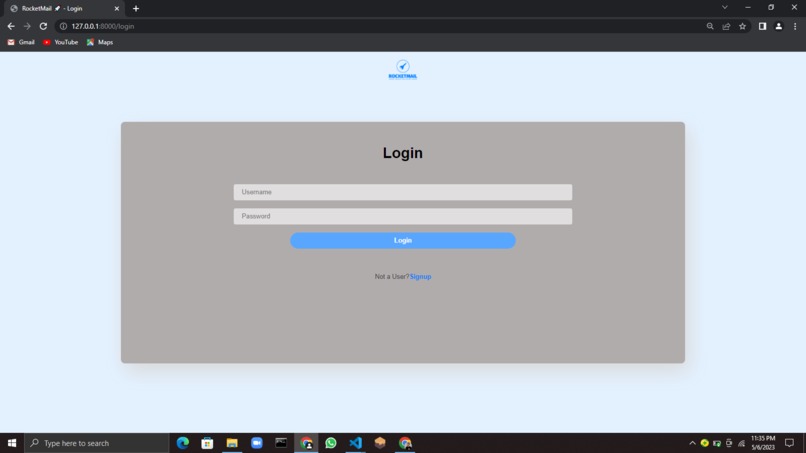
Task: Minimize the Chrome window
Action: [748, 8]
